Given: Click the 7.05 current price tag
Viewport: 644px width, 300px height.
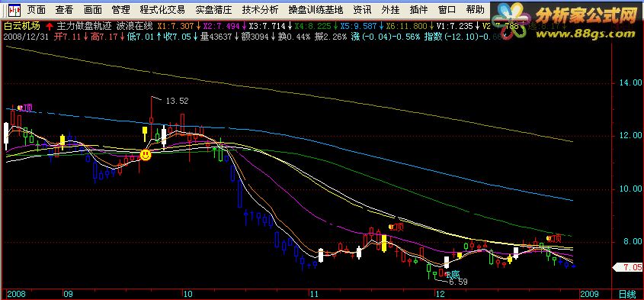Looking at the screenshot, I should click(628, 267).
